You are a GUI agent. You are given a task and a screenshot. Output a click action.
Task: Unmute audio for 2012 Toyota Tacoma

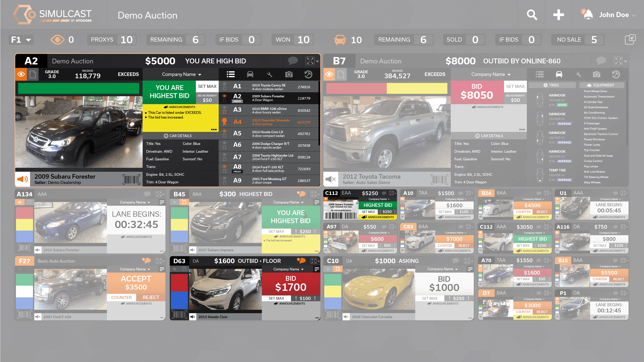pyautogui.click(x=331, y=179)
